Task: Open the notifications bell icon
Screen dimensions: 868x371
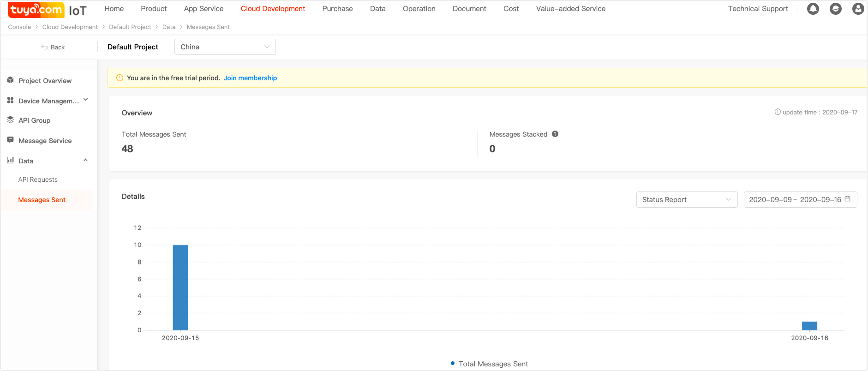Action: pyautogui.click(x=813, y=9)
